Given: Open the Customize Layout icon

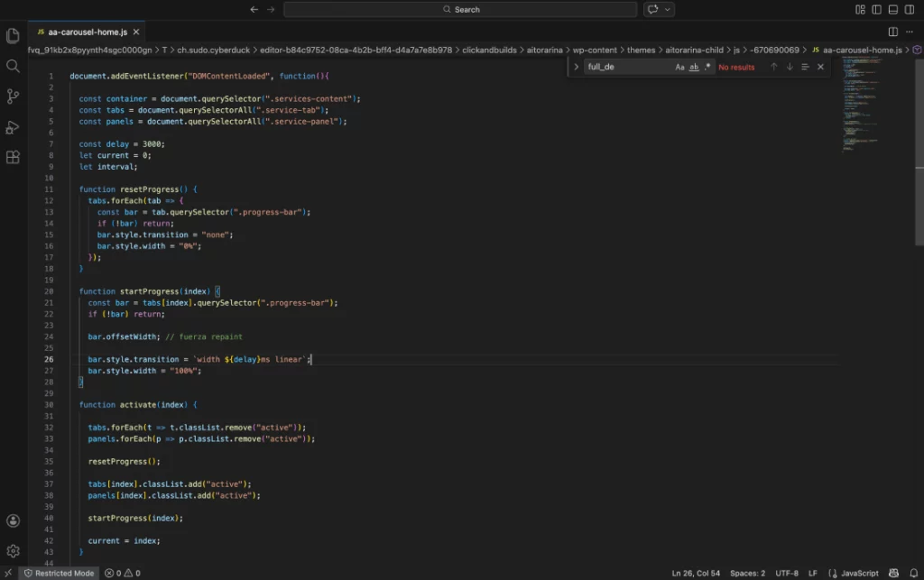Looking at the screenshot, I should (859, 9).
